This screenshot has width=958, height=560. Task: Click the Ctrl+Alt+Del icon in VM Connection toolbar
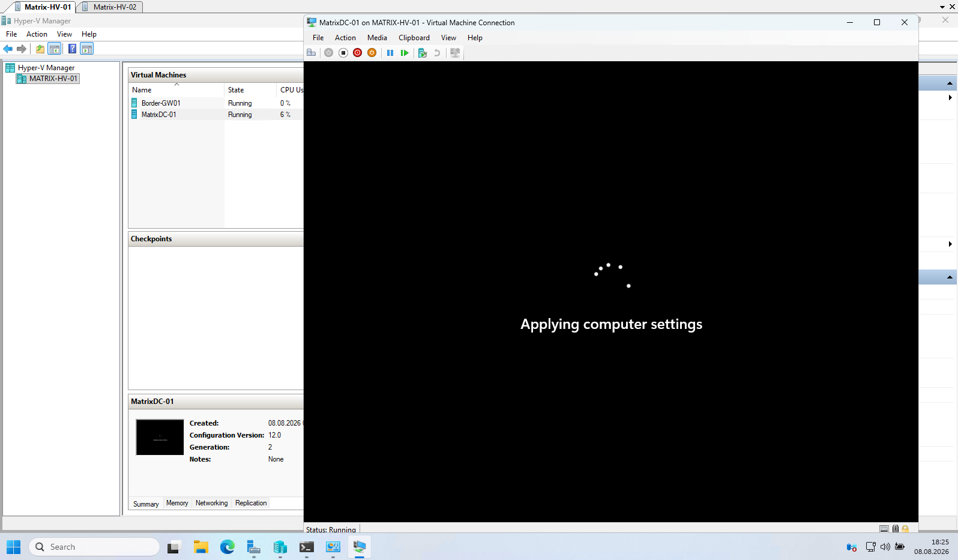pyautogui.click(x=311, y=53)
